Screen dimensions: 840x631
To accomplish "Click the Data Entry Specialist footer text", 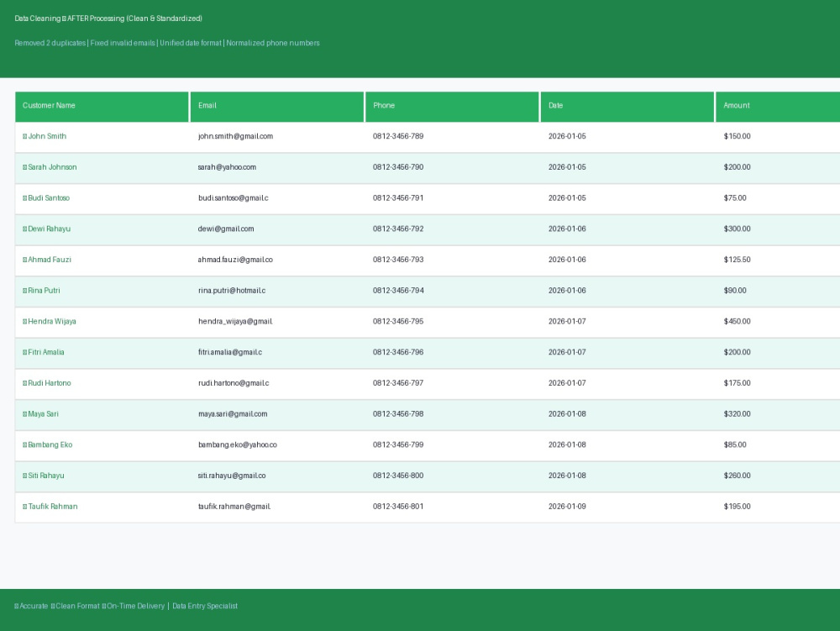I will coord(205,607).
